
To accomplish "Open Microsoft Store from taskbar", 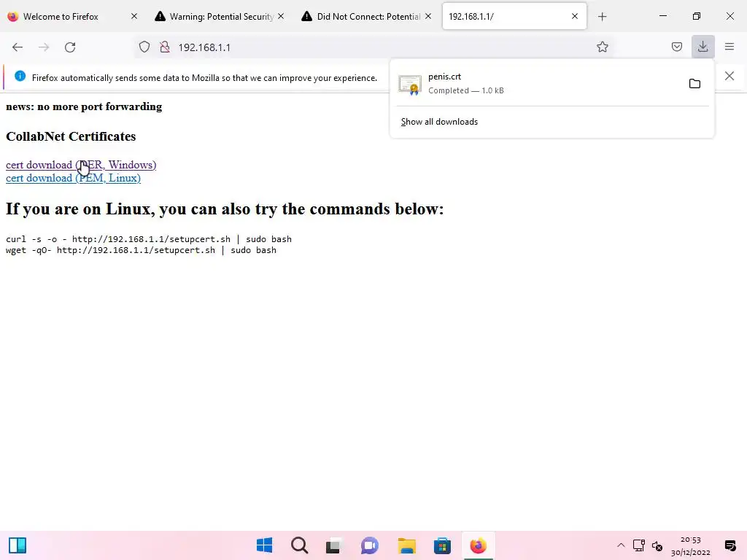I will coord(442,545).
